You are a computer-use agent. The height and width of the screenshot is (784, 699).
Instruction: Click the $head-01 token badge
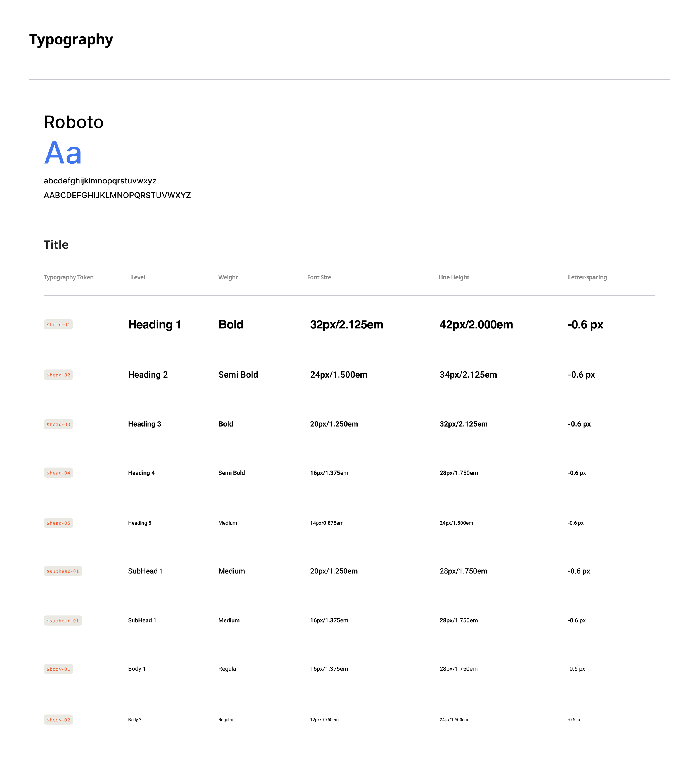pyautogui.click(x=58, y=324)
